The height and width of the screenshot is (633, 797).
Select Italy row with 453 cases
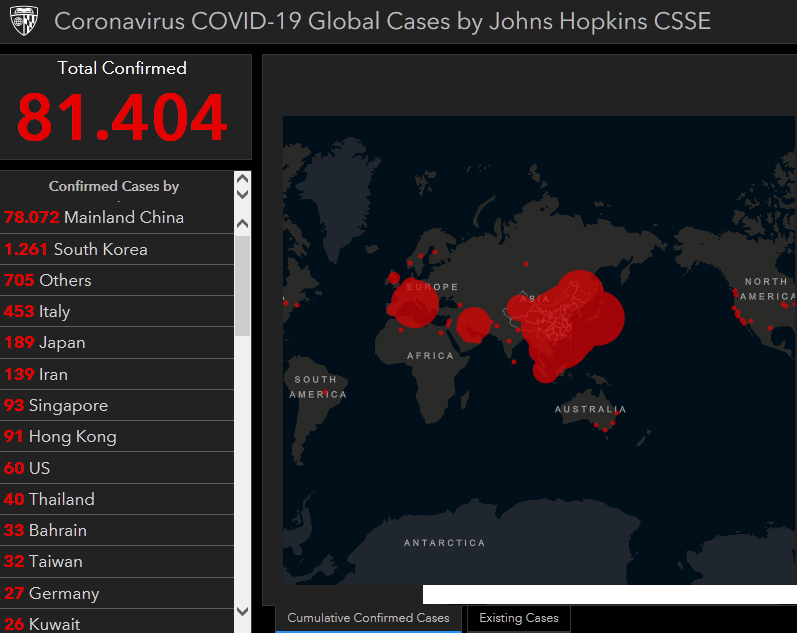click(x=117, y=311)
